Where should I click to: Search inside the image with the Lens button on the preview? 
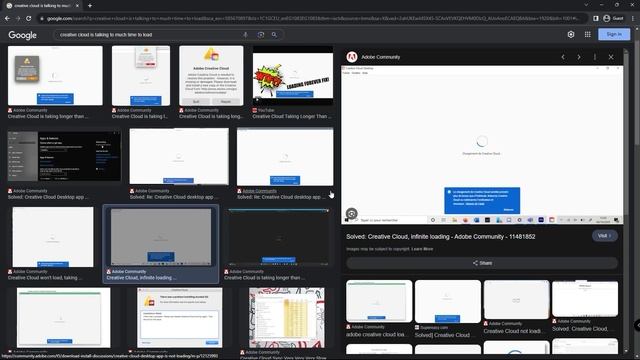click(x=351, y=213)
